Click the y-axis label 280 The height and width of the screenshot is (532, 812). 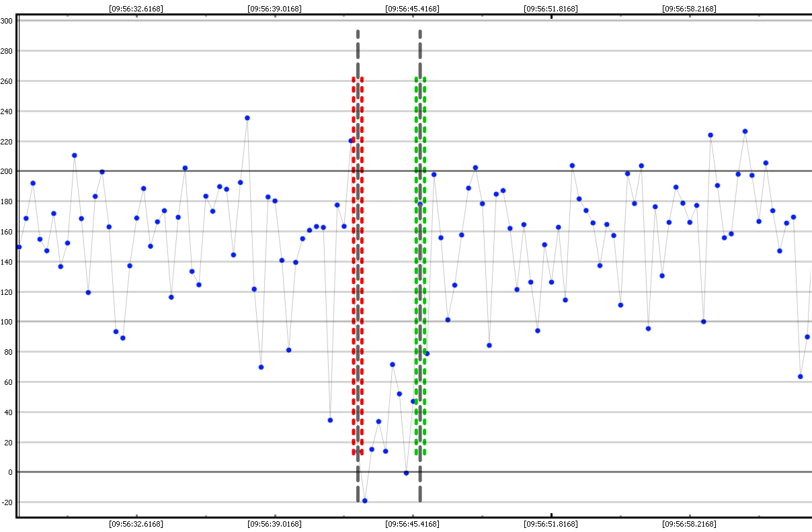click(7, 51)
